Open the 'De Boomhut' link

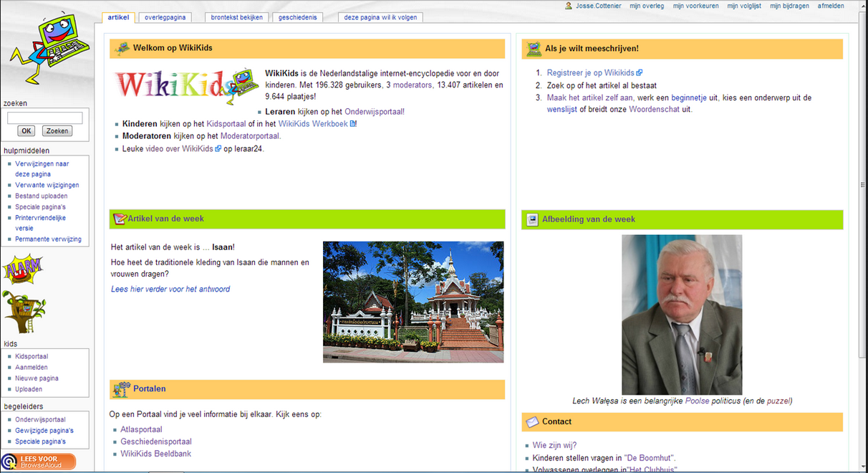650,458
